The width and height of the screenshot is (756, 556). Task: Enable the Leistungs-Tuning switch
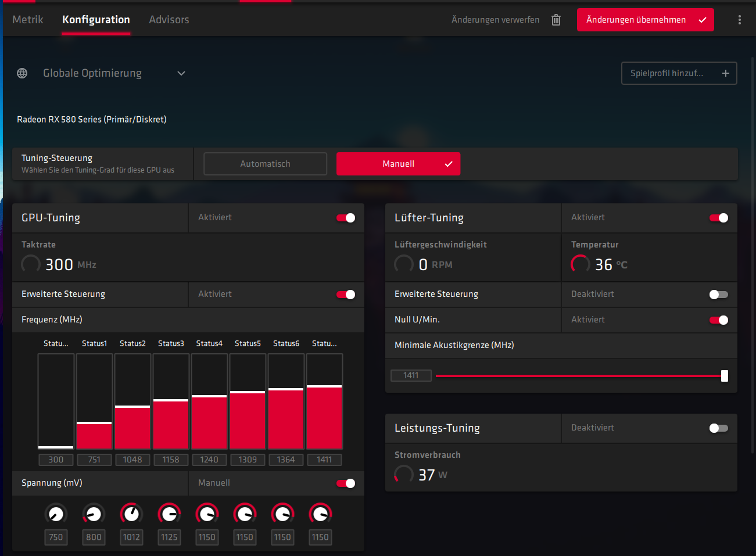coord(719,428)
